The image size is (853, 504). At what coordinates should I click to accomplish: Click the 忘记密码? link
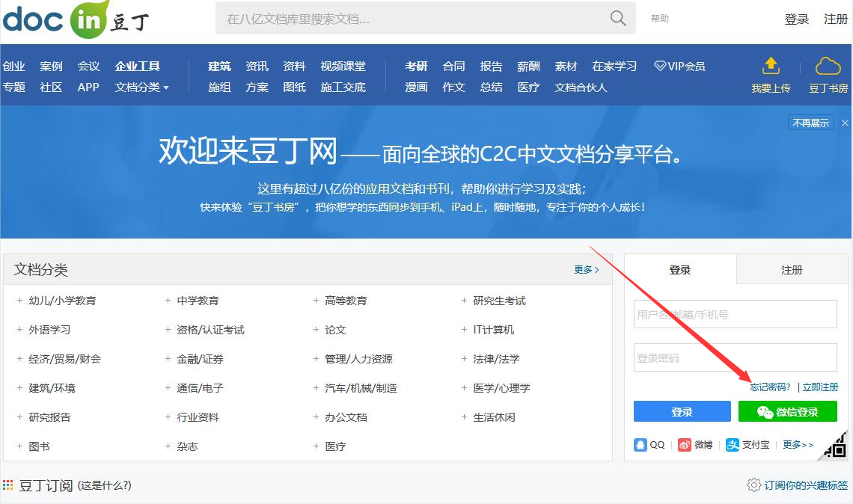pyautogui.click(x=770, y=387)
